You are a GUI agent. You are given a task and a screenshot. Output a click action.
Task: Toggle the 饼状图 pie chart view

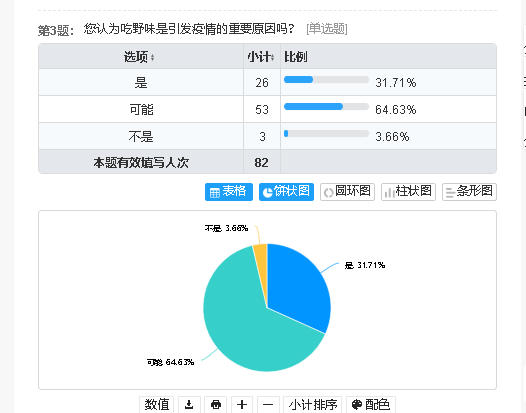[286, 192]
